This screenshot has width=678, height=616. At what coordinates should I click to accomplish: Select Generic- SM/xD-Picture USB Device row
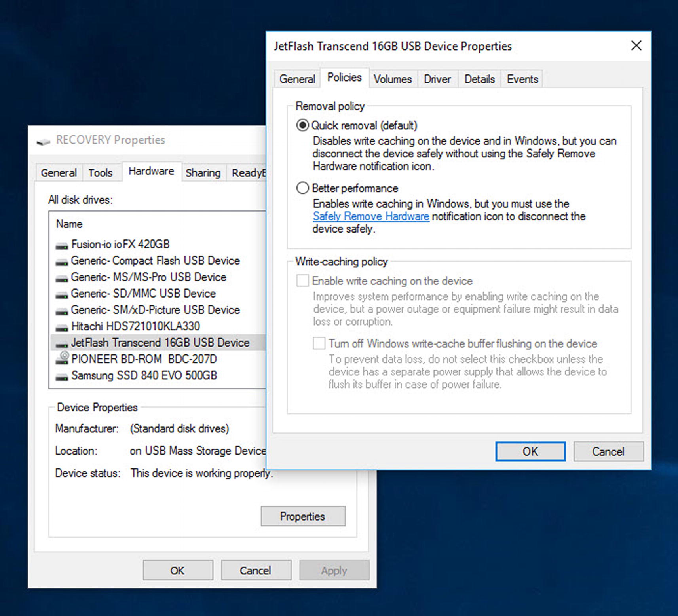[x=158, y=310]
